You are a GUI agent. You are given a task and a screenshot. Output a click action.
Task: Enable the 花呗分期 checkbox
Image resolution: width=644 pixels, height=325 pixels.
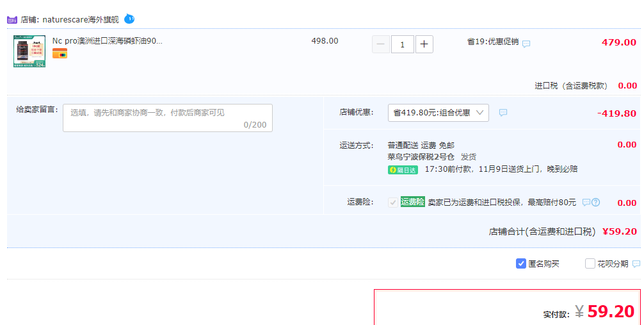pos(590,263)
